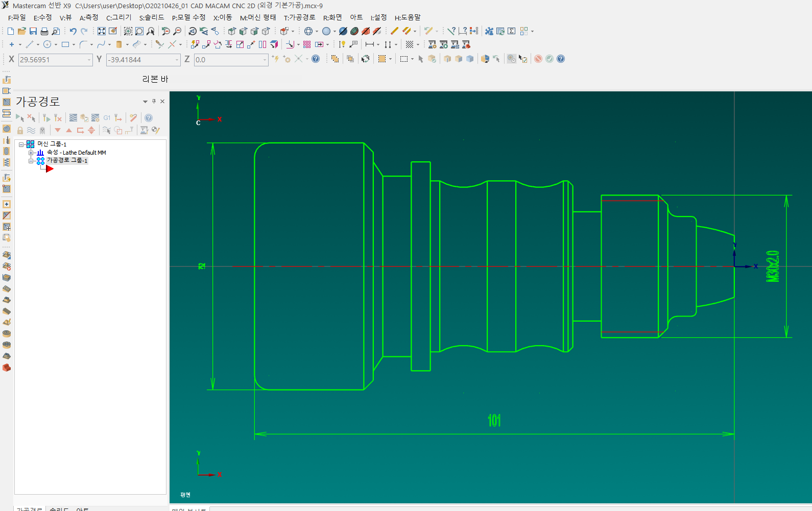The height and width of the screenshot is (511, 812).
Task: Click the Select all operations icon
Action: [20, 118]
